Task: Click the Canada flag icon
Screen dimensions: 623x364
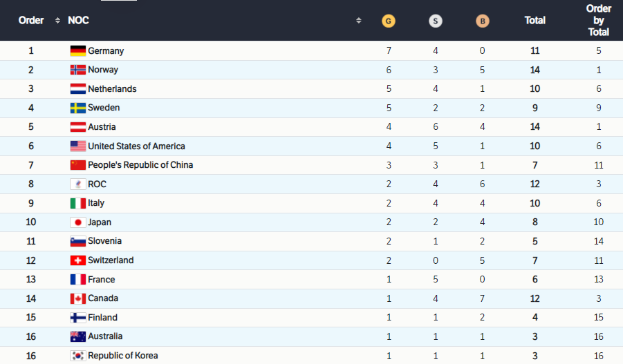Action: pyautogui.click(x=78, y=298)
